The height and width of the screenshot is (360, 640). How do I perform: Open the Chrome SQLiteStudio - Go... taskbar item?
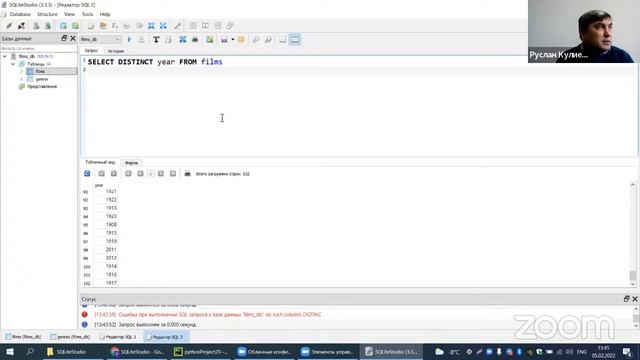(138, 352)
